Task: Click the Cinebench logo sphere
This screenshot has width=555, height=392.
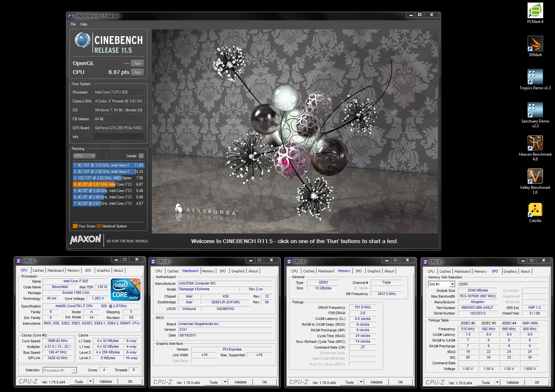Action: [x=82, y=41]
